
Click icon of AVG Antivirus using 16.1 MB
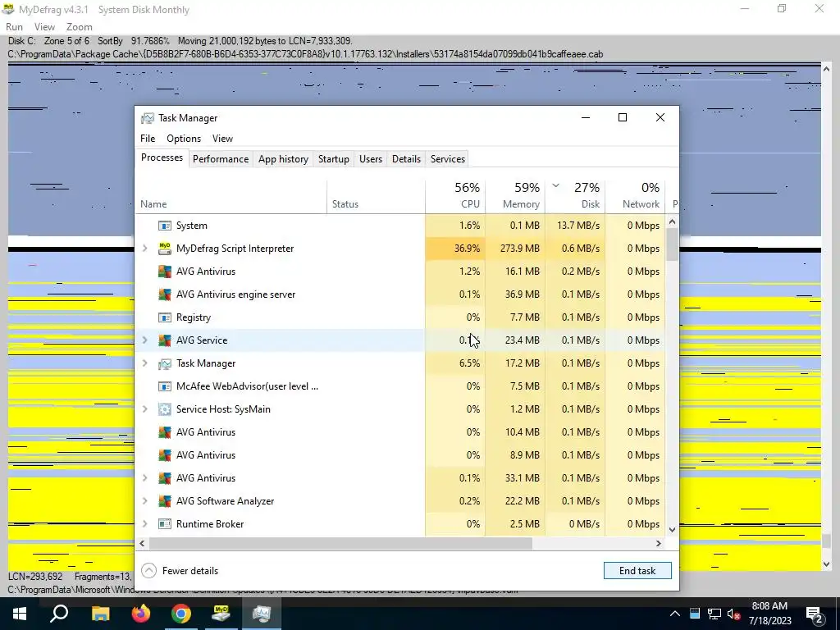point(164,271)
